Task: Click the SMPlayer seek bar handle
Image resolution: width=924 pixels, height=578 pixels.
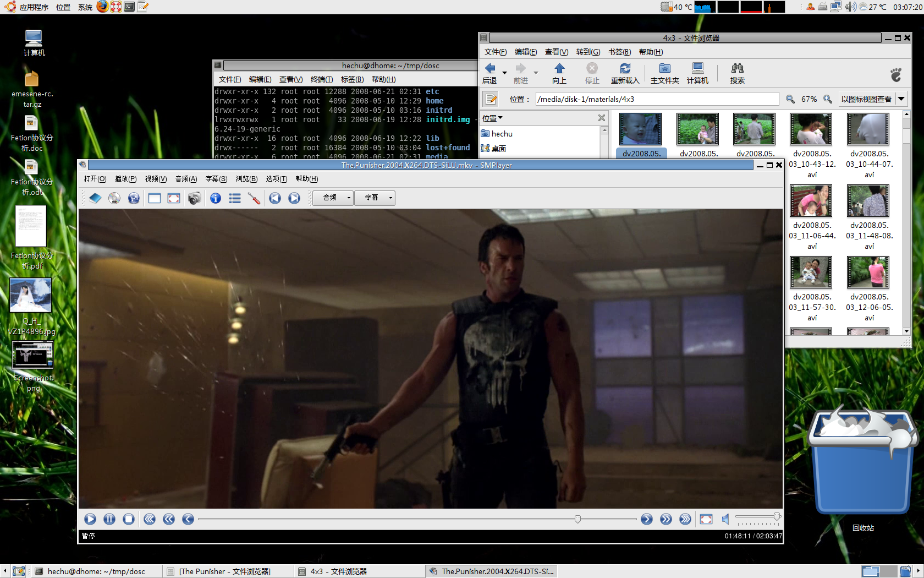Action: (x=577, y=519)
